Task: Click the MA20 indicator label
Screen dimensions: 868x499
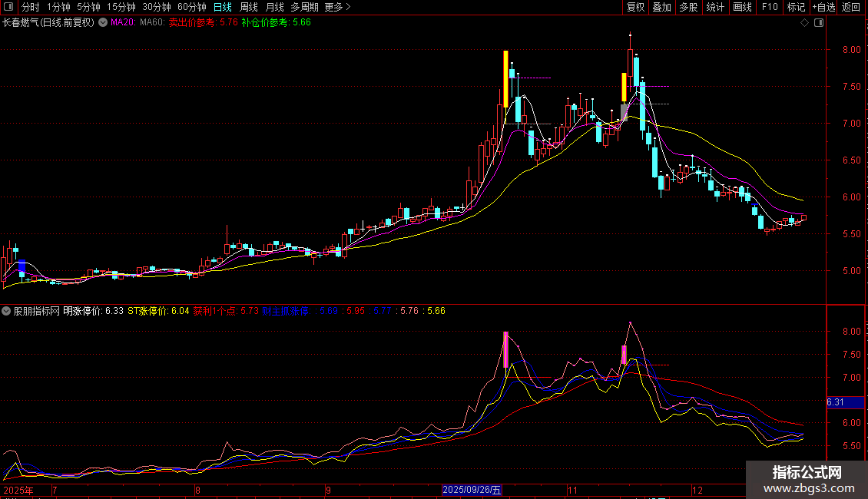Action: coord(122,23)
